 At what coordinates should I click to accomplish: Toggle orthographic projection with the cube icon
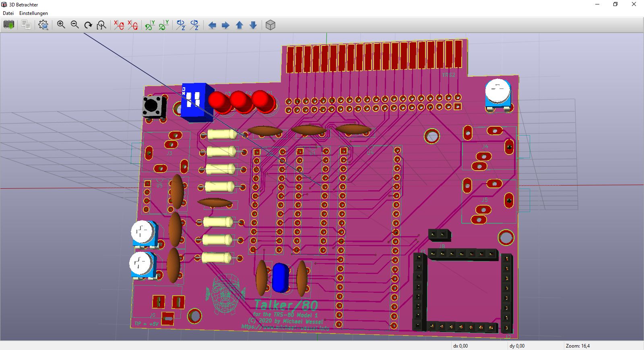(270, 25)
